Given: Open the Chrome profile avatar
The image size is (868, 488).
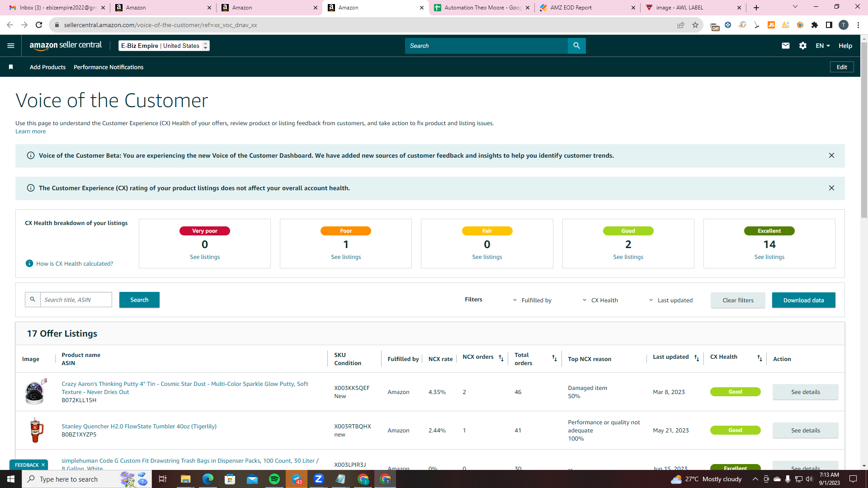Looking at the screenshot, I should pos(844,25).
